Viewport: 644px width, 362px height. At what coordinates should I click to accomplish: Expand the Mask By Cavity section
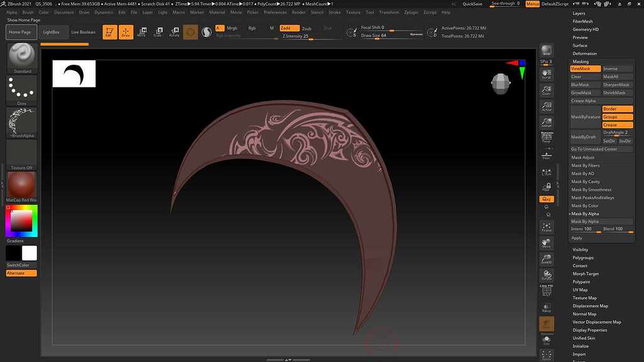click(585, 182)
